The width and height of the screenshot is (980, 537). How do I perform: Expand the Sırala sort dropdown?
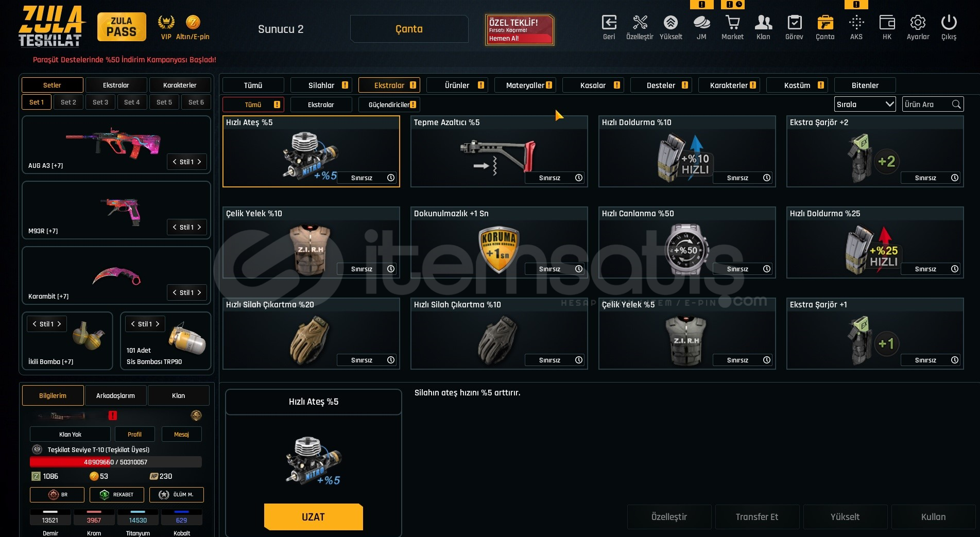tap(865, 105)
